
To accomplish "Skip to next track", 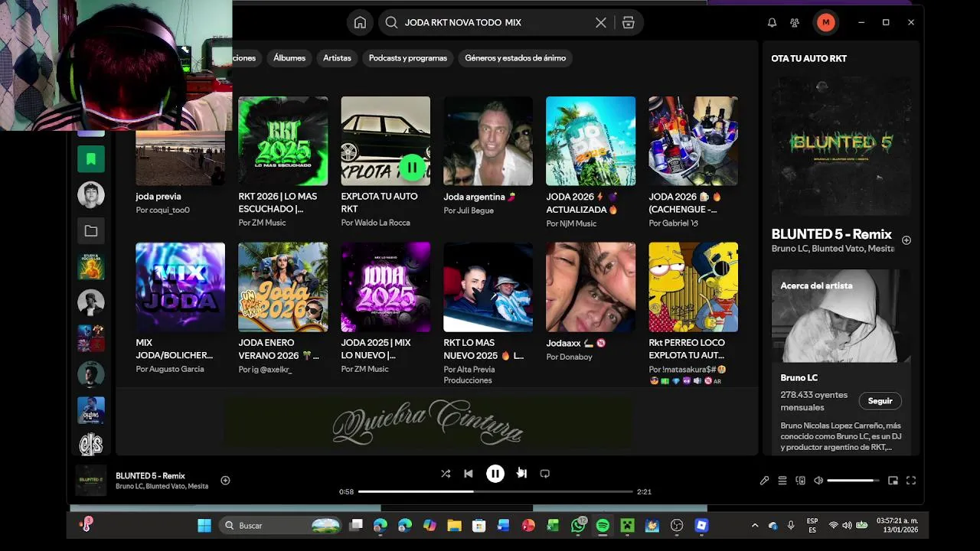I will click(x=521, y=474).
